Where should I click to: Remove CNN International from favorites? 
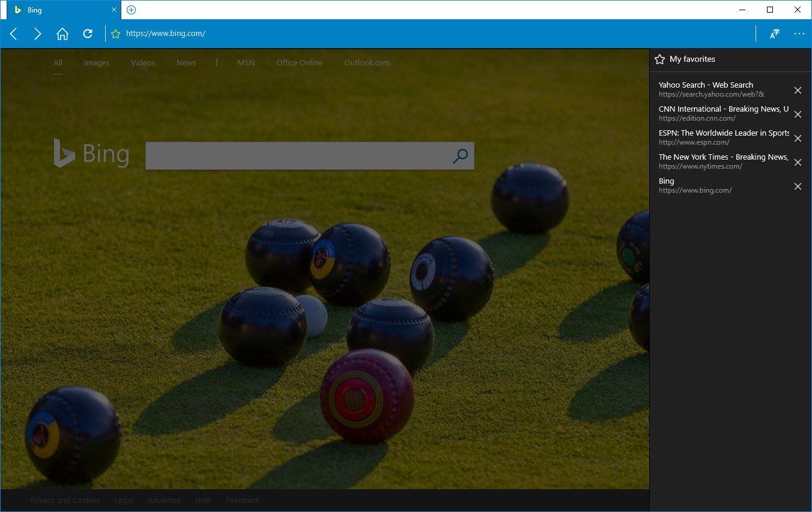coord(798,114)
